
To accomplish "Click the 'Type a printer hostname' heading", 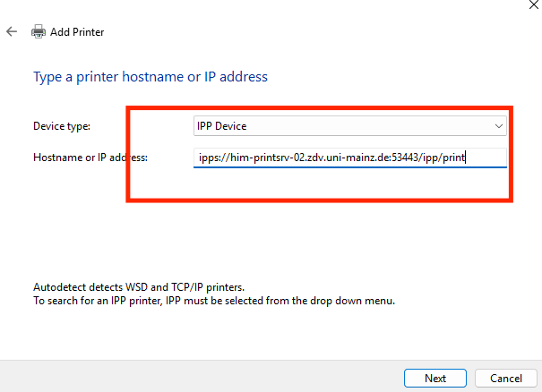I will 151,77.
